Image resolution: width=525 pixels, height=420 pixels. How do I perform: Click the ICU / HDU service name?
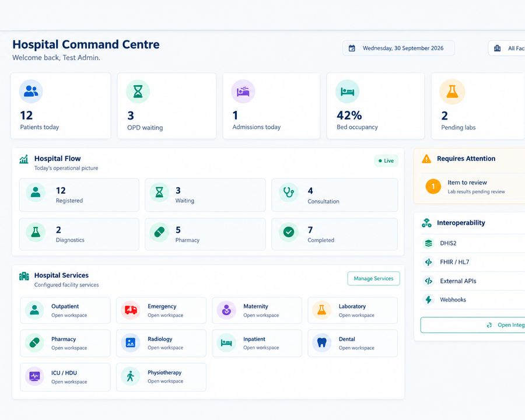click(64, 373)
